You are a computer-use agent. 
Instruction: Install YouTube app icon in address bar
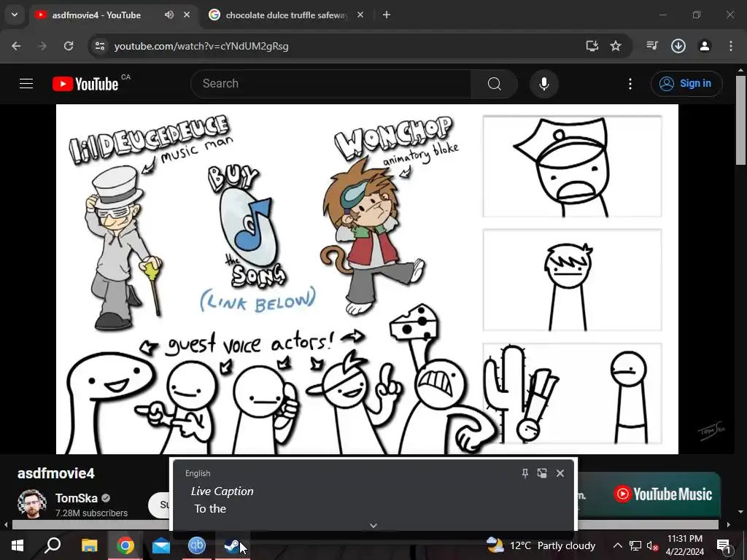(592, 46)
